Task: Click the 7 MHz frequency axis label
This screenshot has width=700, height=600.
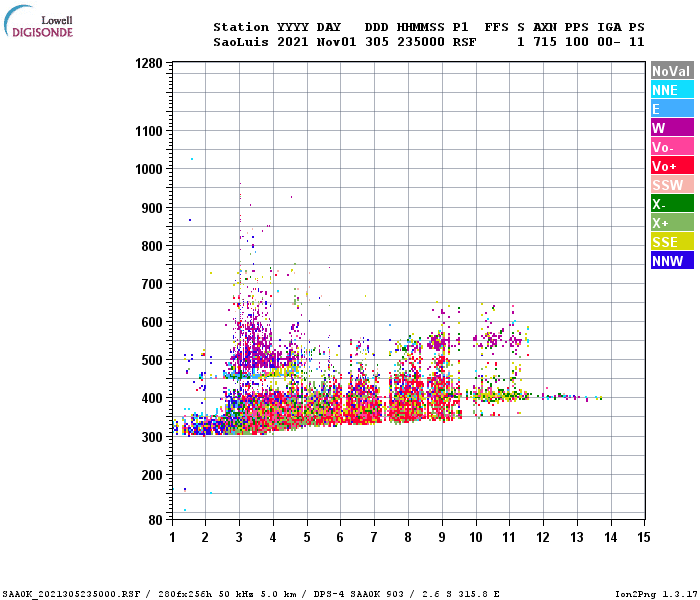Action: coord(374,537)
